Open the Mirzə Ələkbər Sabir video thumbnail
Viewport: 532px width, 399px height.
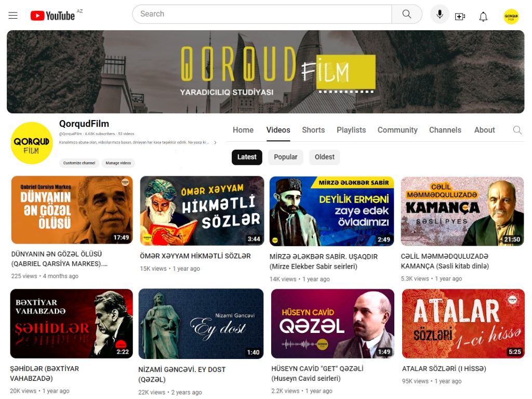pos(331,211)
